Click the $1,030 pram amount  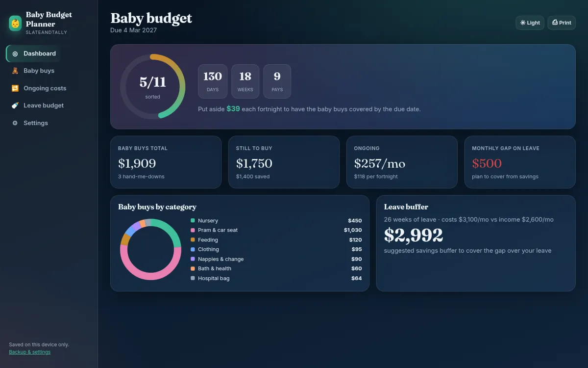[353, 230]
